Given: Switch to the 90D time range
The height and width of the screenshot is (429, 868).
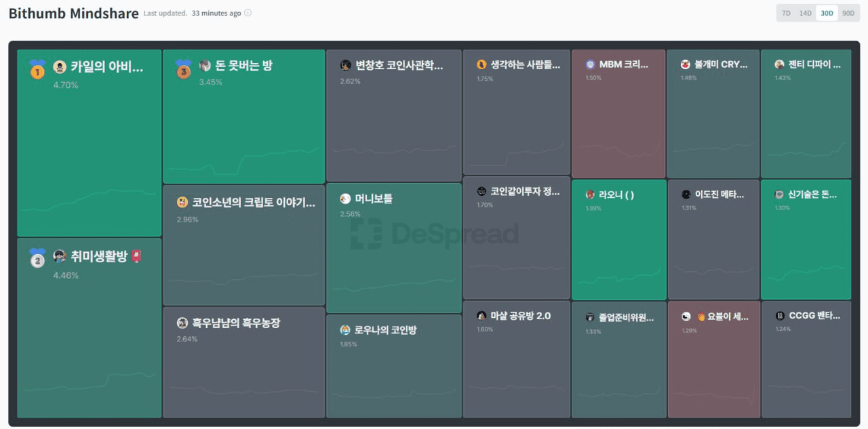Looking at the screenshot, I should point(848,13).
